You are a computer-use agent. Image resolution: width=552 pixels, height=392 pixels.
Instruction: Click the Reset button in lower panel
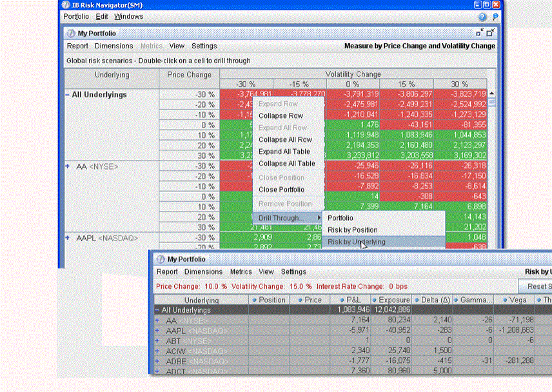pyautogui.click(x=535, y=286)
